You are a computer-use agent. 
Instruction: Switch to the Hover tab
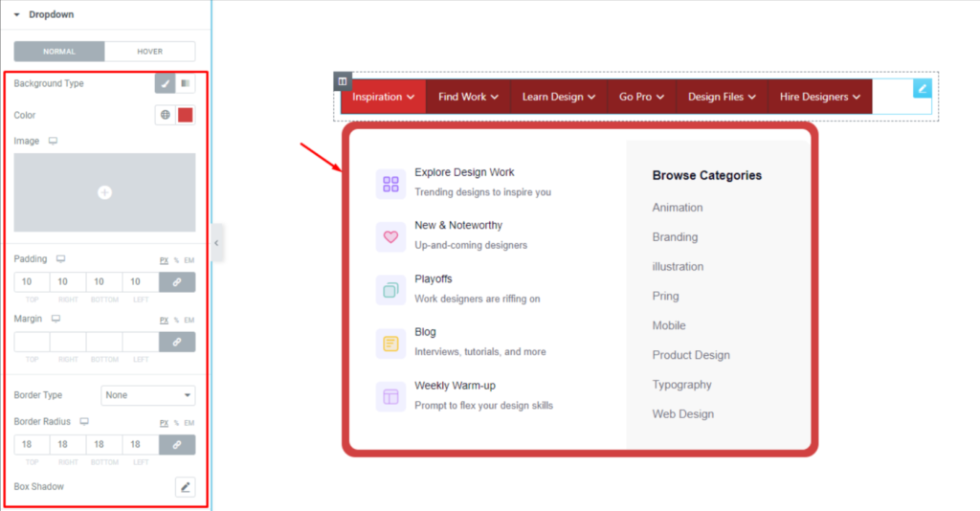click(x=150, y=52)
